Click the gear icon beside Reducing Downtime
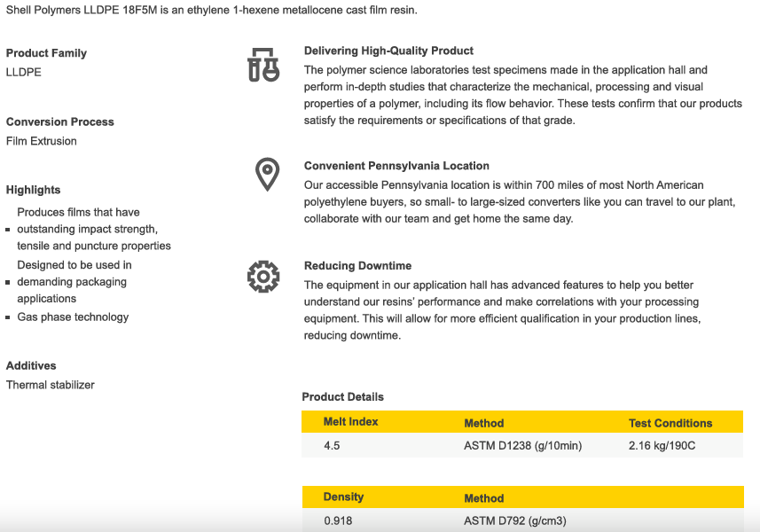Screen dimensions: 760x532 [263, 277]
